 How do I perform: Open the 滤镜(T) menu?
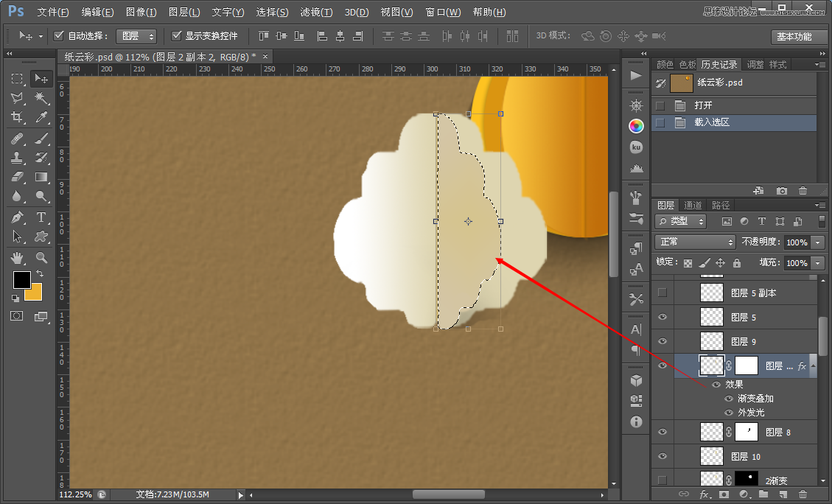tap(316, 12)
